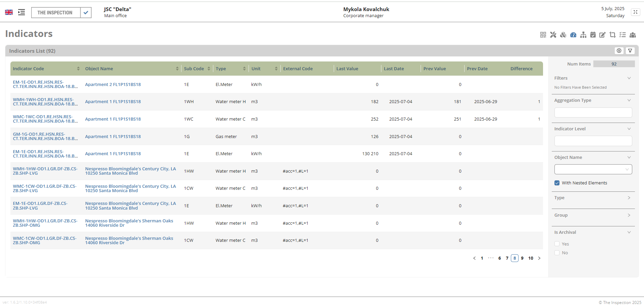Check the Is Archival Yes option
Image resolution: width=644 pixels, height=308 pixels.
[x=557, y=244]
